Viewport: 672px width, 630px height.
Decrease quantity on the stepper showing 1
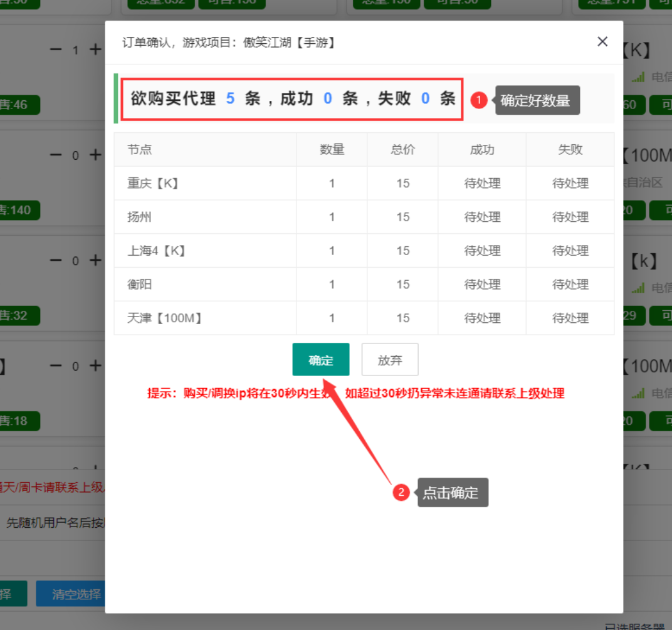(x=56, y=50)
